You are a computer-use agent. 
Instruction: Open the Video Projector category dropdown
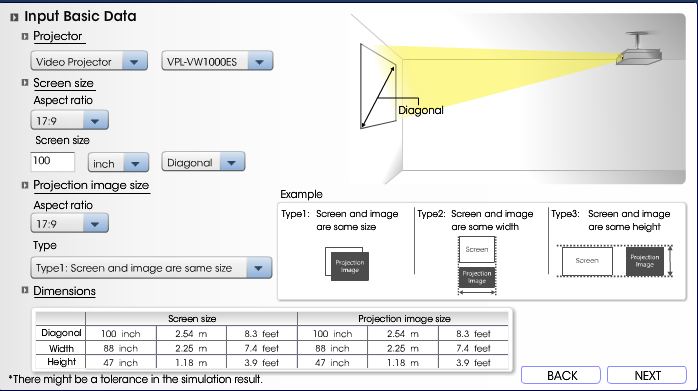(x=89, y=61)
